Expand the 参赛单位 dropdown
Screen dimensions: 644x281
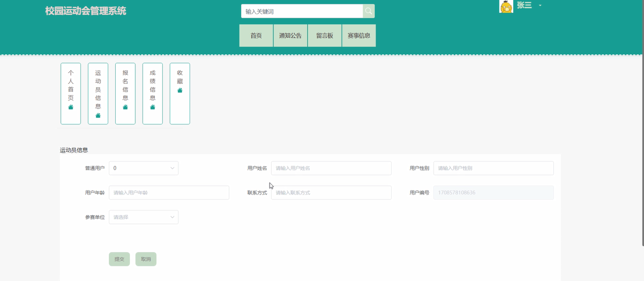click(x=144, y=217)
